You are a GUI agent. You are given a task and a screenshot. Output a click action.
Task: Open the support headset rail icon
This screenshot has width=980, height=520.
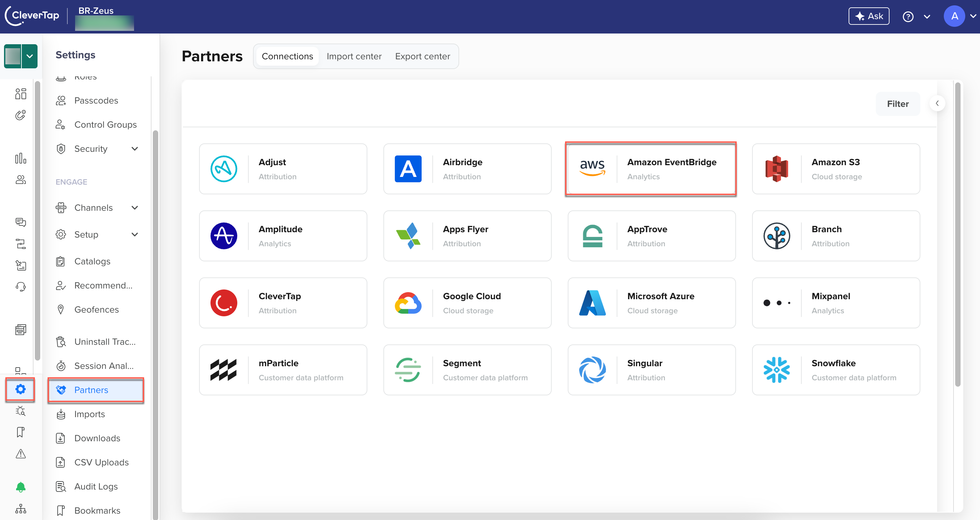(x=20, y=286)
